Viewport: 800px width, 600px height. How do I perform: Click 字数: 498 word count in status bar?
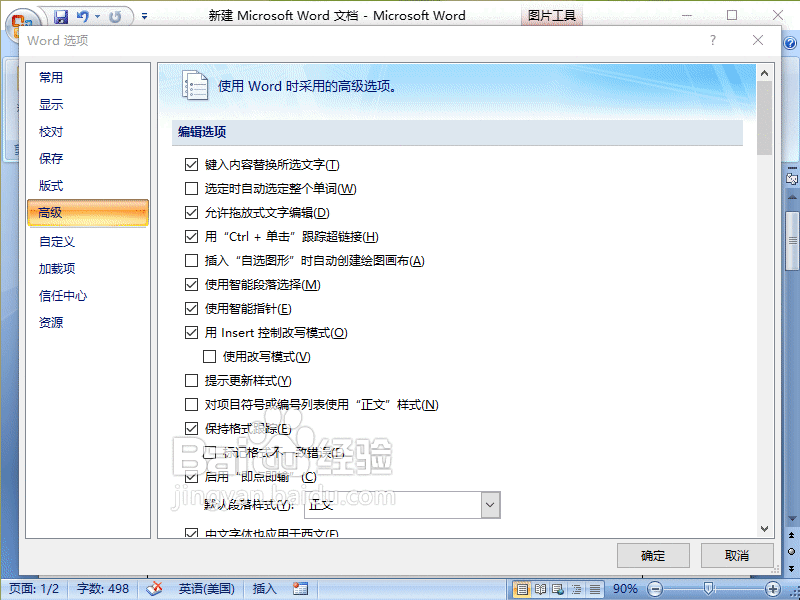point(103,589)
